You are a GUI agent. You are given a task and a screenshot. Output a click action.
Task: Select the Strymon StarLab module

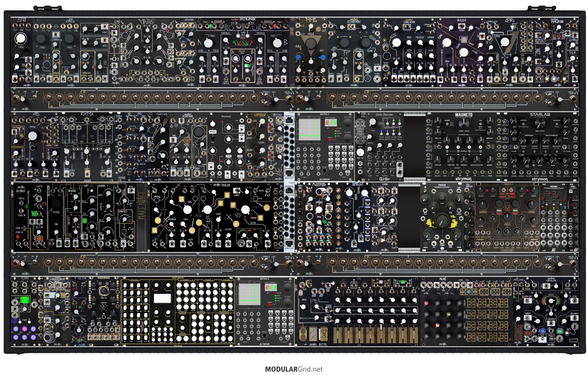[x=540, y=147]
